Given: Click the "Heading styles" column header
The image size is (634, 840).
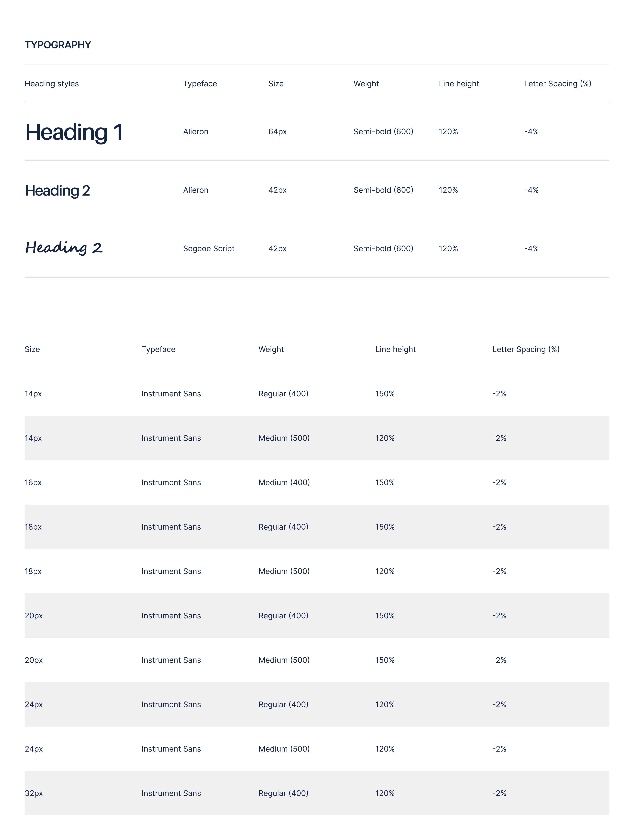Looking at the screenshot, I should tap(52, 84).
